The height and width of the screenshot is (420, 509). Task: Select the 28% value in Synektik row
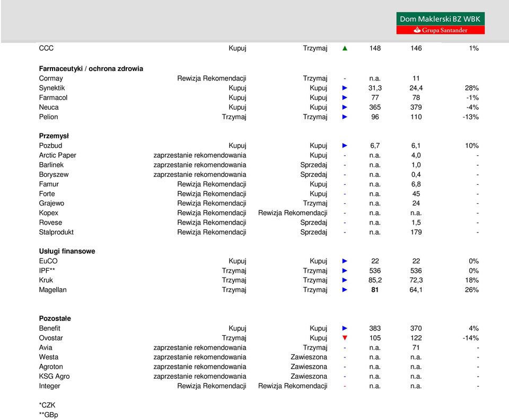pyautogui.click(x=472, y=88)
